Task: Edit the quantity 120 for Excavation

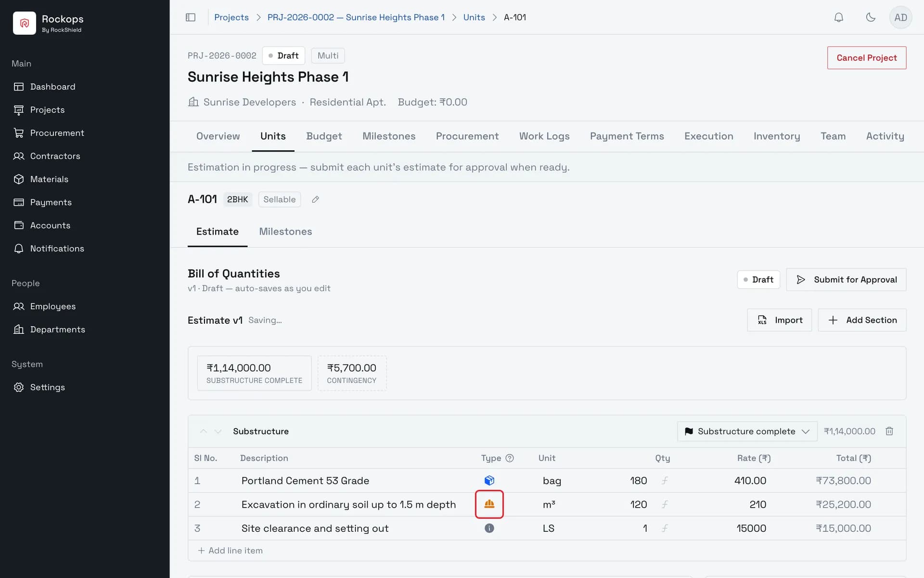Action: [x=638, y=504]
